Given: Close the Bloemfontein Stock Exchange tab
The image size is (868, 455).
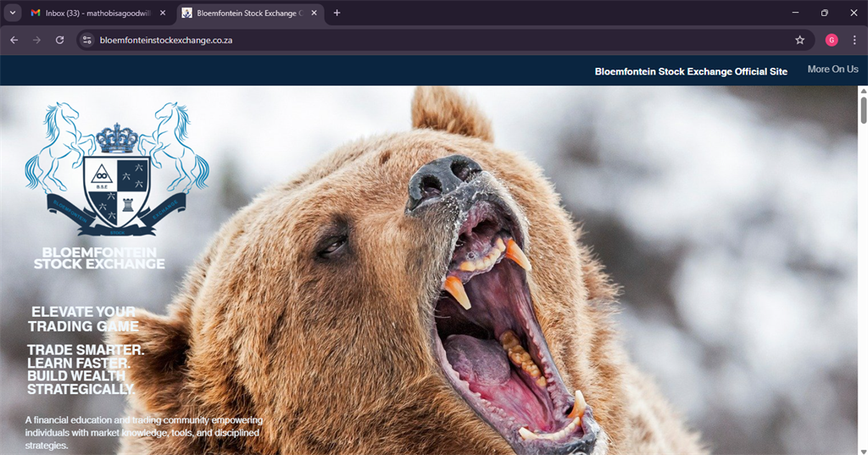Looking at the screenshot, I should tap(314, 13).
